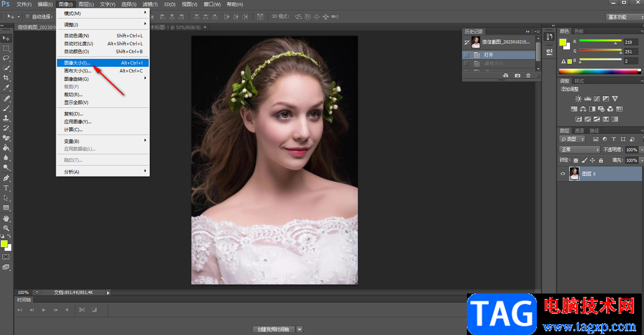Select the Lasso tool
644x335 pixels.
tap(6, 58)
